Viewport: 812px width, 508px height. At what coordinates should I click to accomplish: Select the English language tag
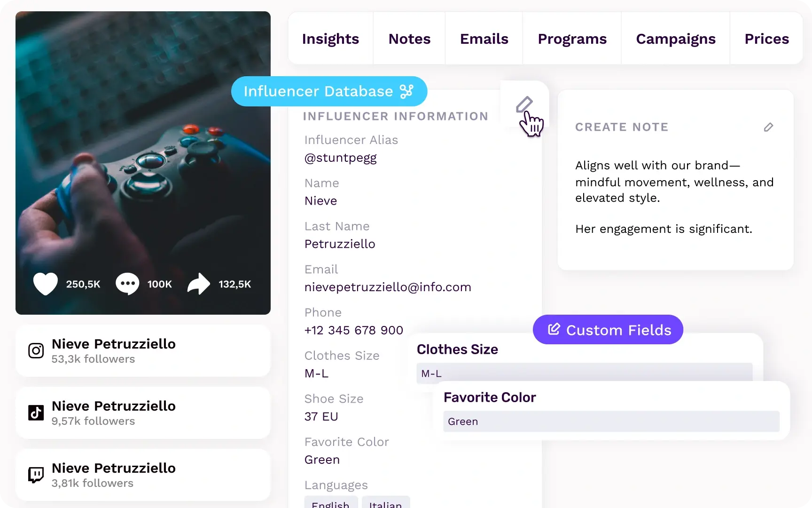[331, 502]
